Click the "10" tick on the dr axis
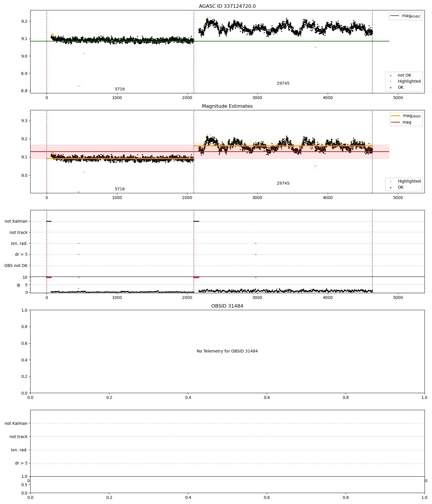The height and width of the screenshot is (504, 432). click(25, 277)
